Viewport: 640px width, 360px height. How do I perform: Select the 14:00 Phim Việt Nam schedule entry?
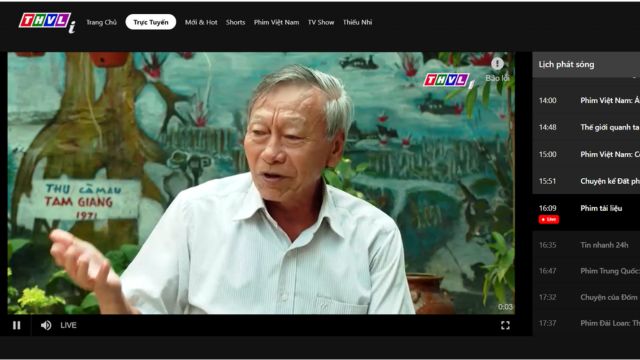coord(586,100)
